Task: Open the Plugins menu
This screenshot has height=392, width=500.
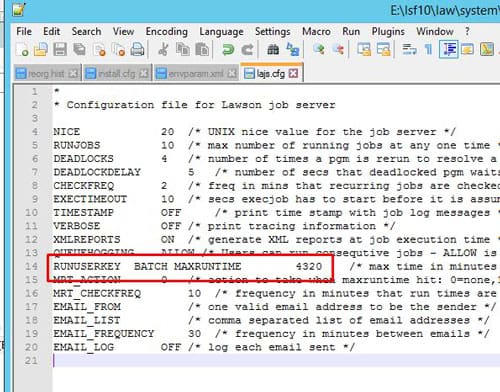Action: click(x=388, y=31)
